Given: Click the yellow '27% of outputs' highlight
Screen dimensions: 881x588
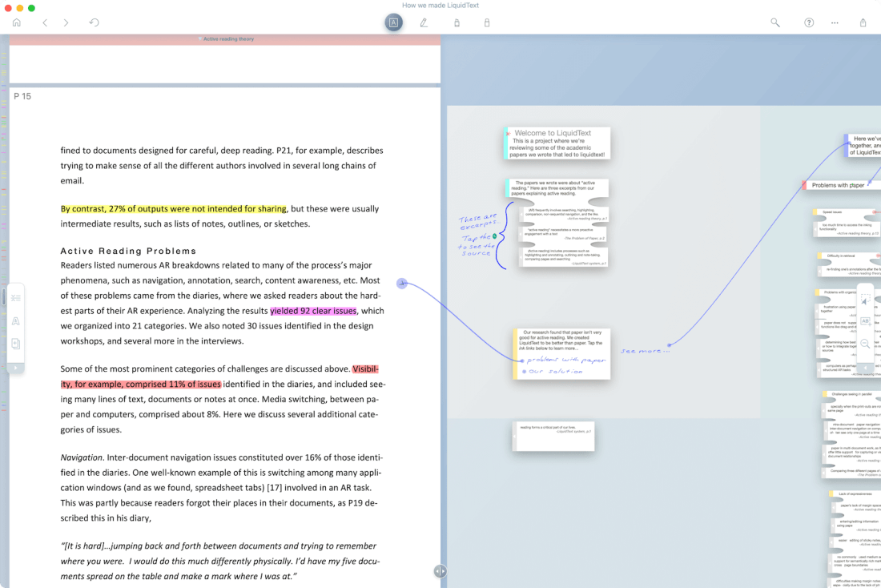Looking at the screenshot, I should pos(174,208).
